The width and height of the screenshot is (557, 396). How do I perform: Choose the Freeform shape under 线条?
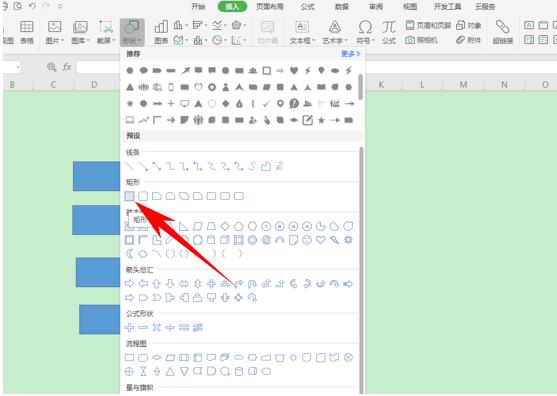click(266, 166)
